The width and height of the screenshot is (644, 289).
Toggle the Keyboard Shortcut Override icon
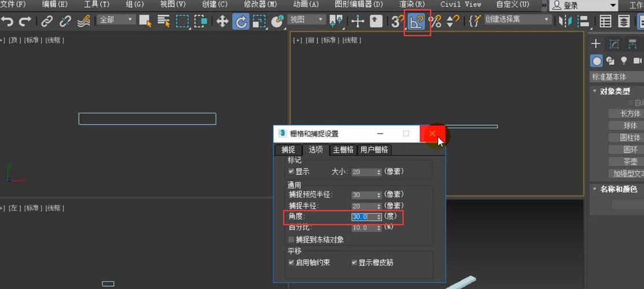(376, 21)
